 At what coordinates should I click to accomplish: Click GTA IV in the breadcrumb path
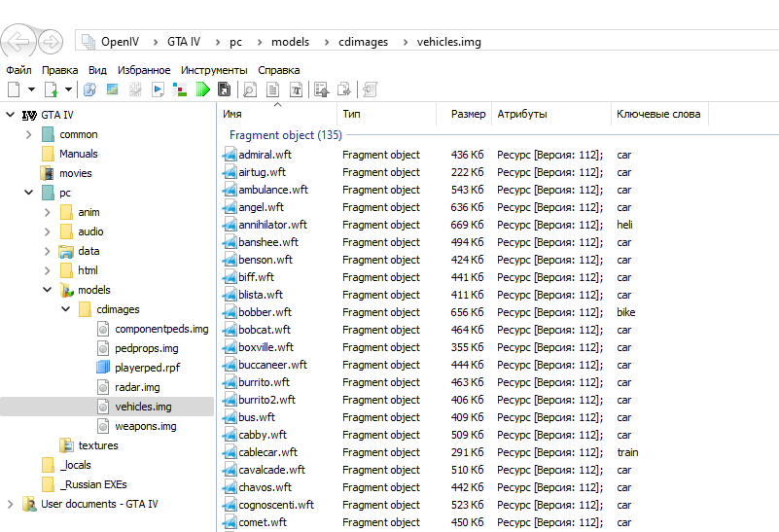pyautogui.click(x=184, y=42)
